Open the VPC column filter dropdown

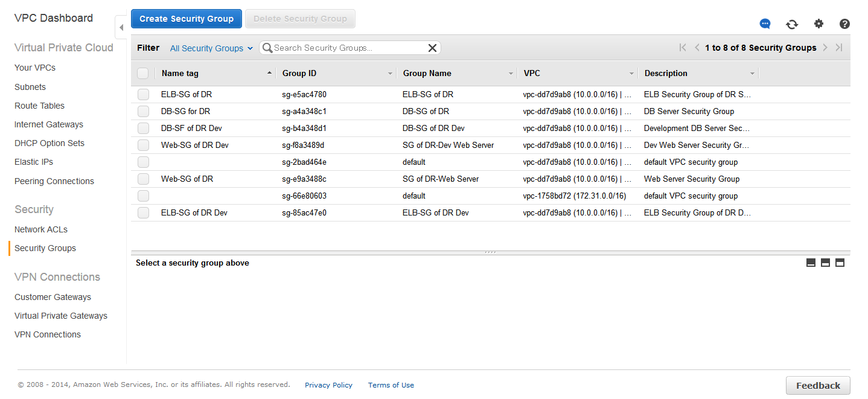[x=632, y=72]
